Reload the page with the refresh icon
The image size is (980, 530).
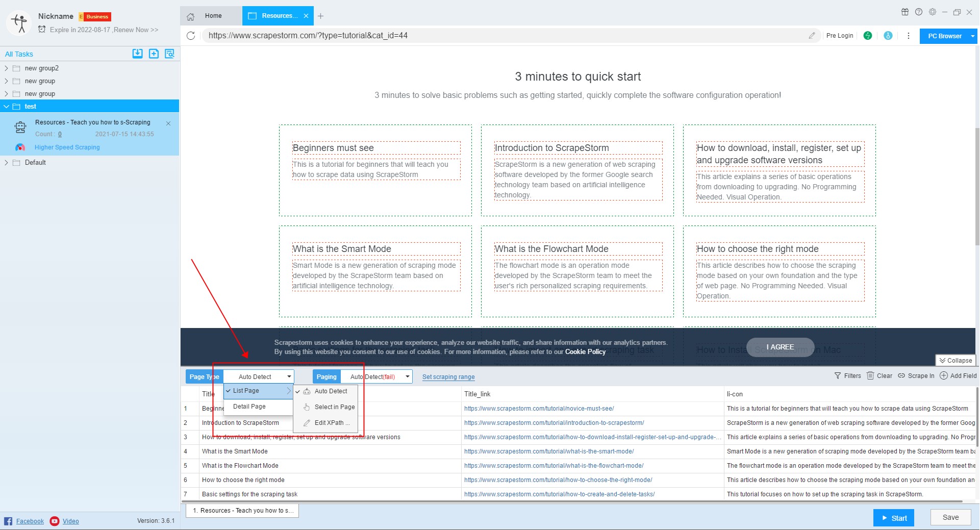coord(191,36)
